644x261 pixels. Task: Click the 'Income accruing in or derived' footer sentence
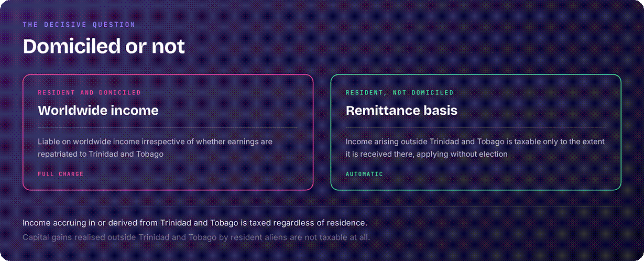coord(195,223)
